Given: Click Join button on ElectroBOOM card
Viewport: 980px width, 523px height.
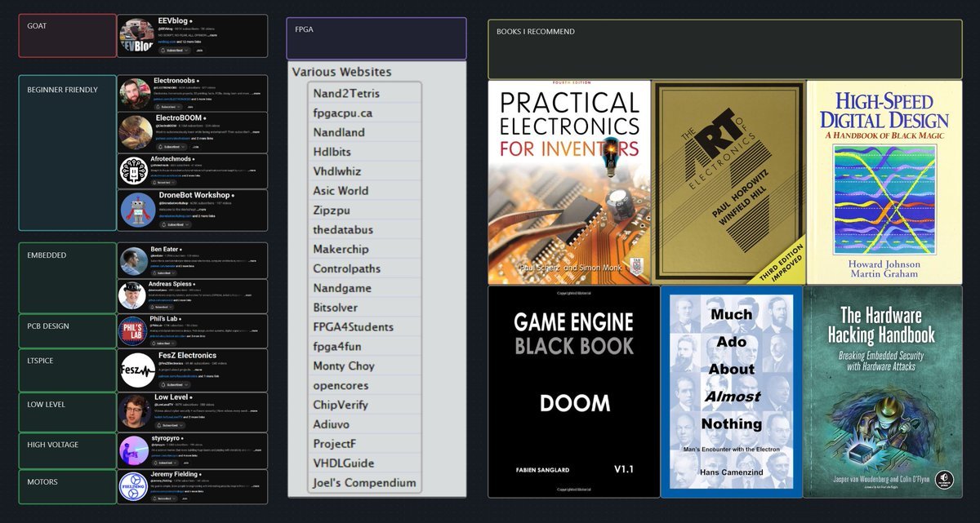Looking at the screenshot, I should point(196,146).
